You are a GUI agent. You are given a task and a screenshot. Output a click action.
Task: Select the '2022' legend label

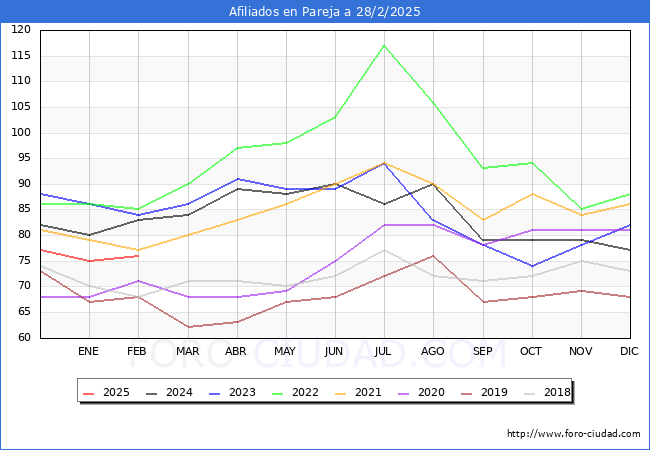[305, 392]
